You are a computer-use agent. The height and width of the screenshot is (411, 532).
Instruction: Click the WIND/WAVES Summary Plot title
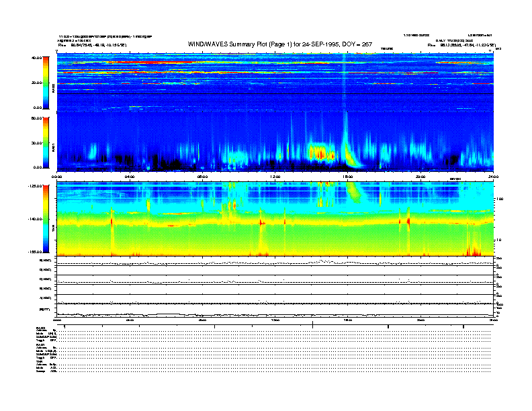coord(280,44)
